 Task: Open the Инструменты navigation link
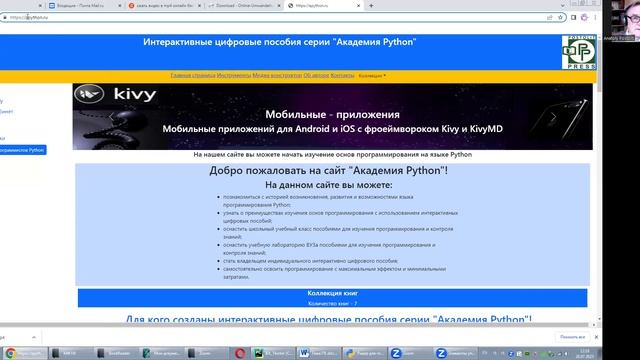(233, 76)
